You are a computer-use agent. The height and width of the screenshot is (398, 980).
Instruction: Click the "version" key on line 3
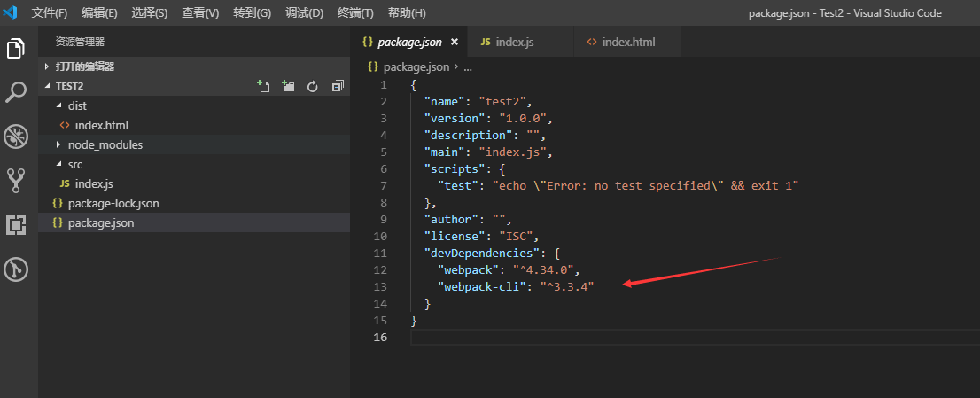(455, 118)
